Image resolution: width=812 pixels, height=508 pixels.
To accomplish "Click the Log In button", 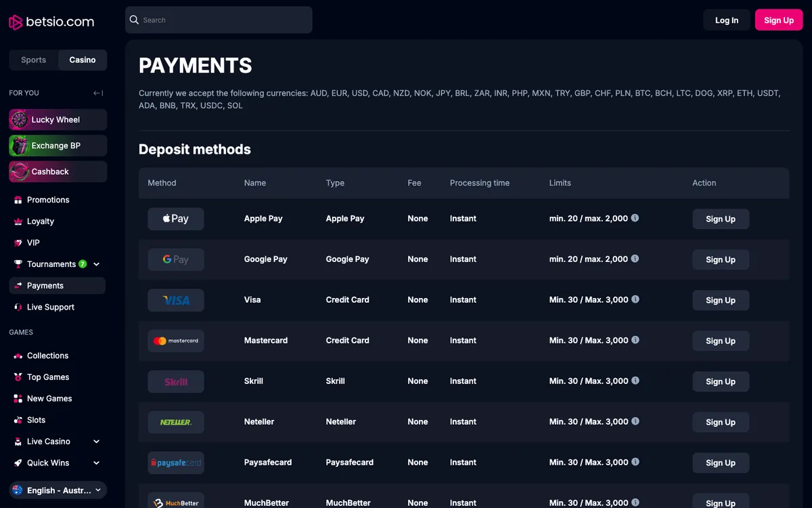I will (x=727, y=20).
